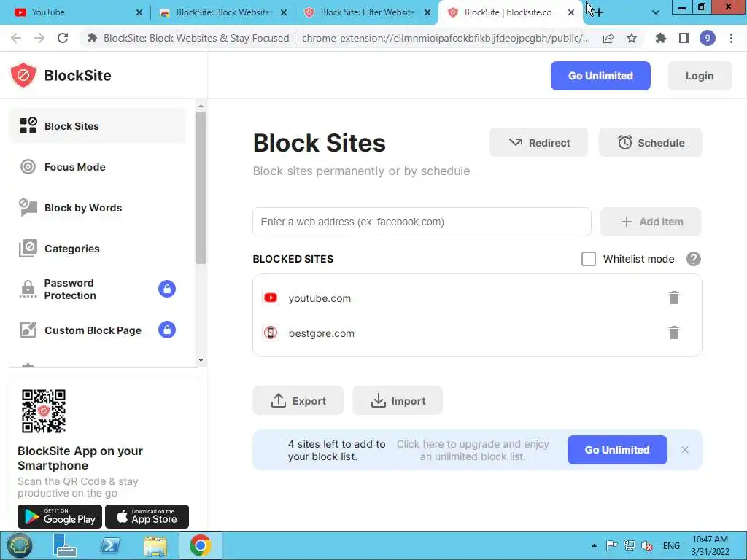Open the Redirect option

(x=539, y=142)
